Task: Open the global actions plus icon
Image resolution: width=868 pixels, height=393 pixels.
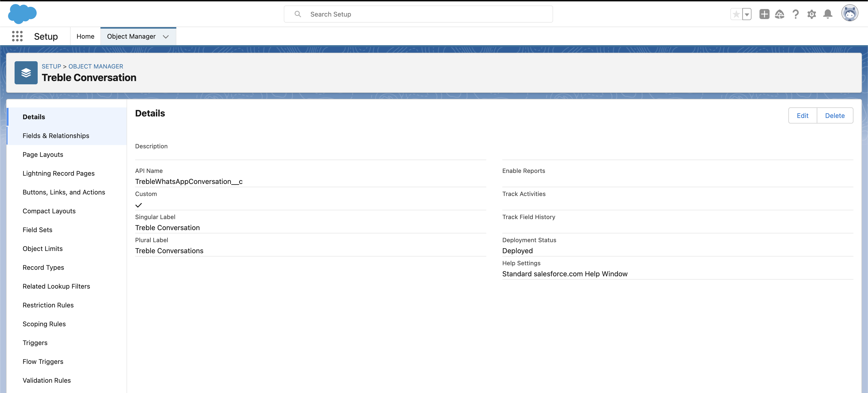Action: (764, 14)
